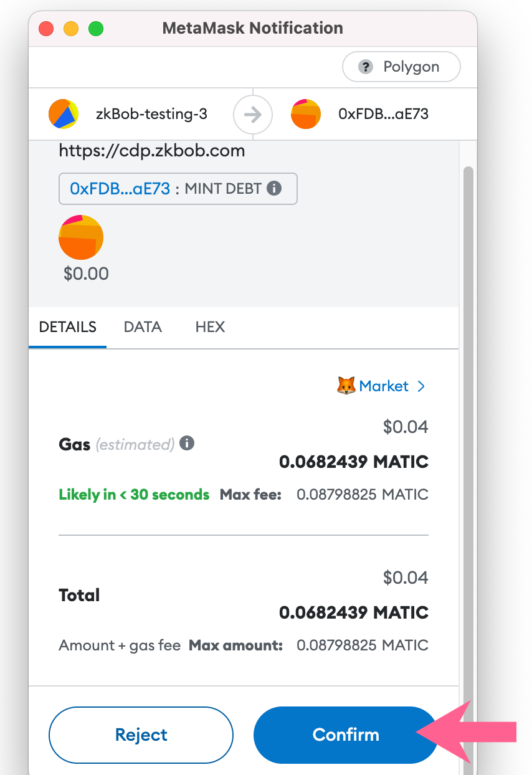Expand gas options via Market chevron
This screenshot has width=532, height=775.
(x=421, y=386)
